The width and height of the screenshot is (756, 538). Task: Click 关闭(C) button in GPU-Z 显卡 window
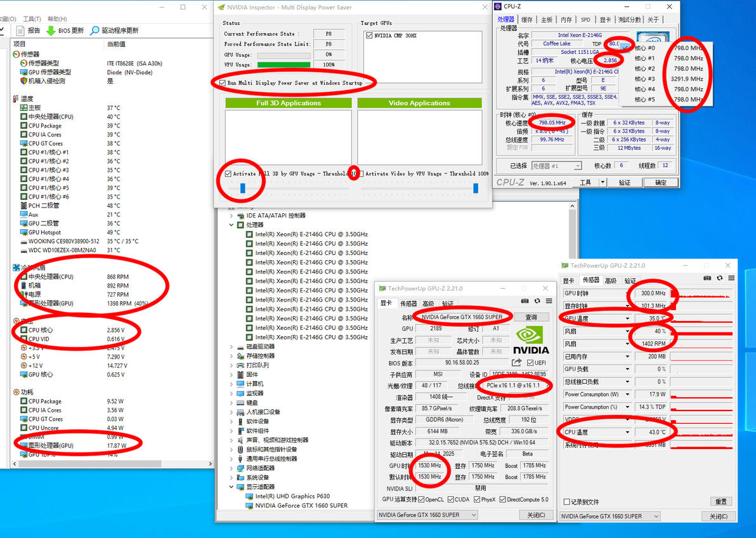click(536, 515)
